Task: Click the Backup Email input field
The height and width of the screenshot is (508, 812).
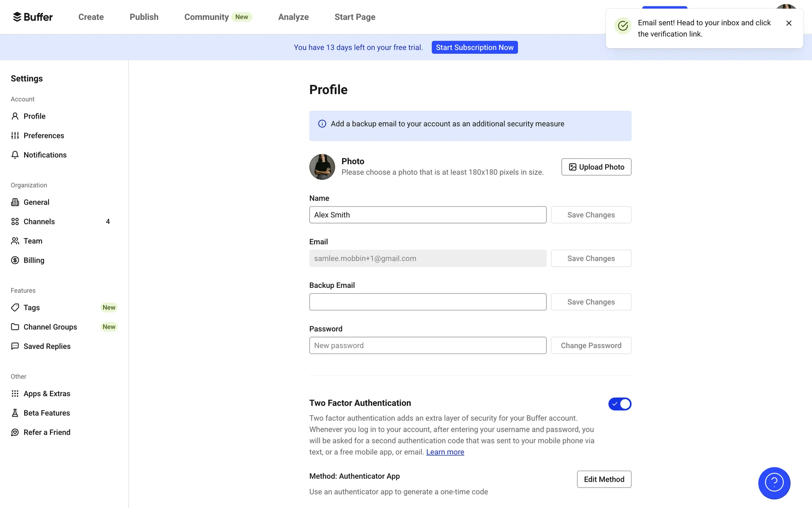Action: (x=428, y=302)
